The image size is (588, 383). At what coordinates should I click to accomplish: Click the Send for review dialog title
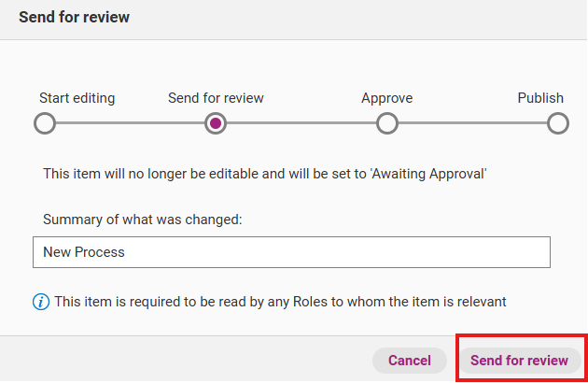(75, 17)
